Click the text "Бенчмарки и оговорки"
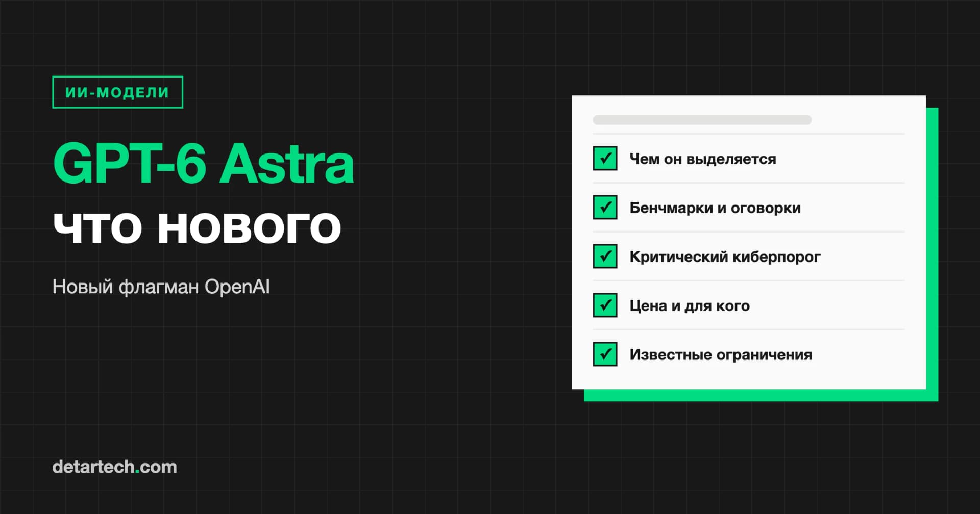980x514 pixels. 715,208
